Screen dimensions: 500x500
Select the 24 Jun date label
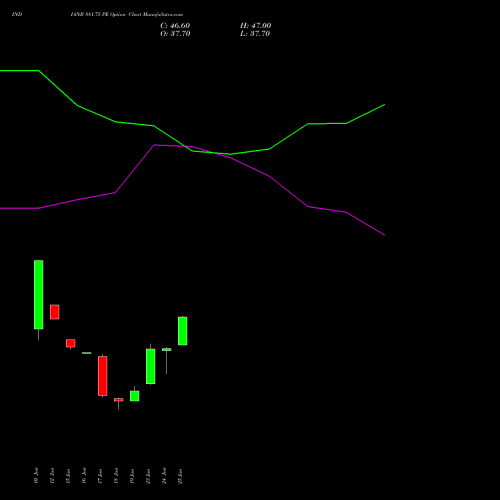[164, 476]
